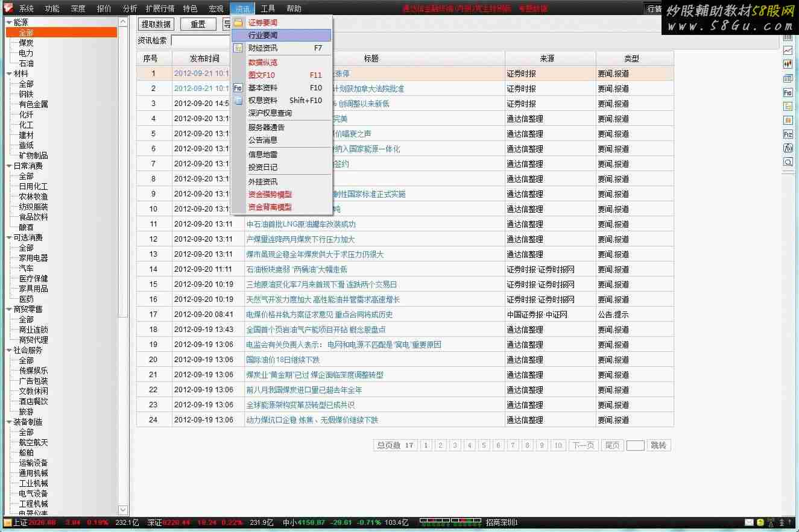Open headline 石油板块疲弱 "两桶油"大幅走低
799x532 pixels.
coord(297,269)
